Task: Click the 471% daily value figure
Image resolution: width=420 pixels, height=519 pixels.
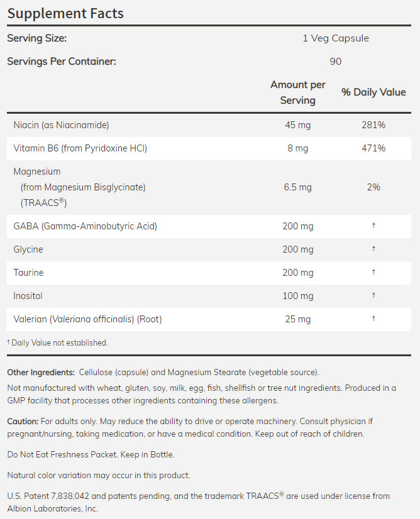Action: pos(373,148)
